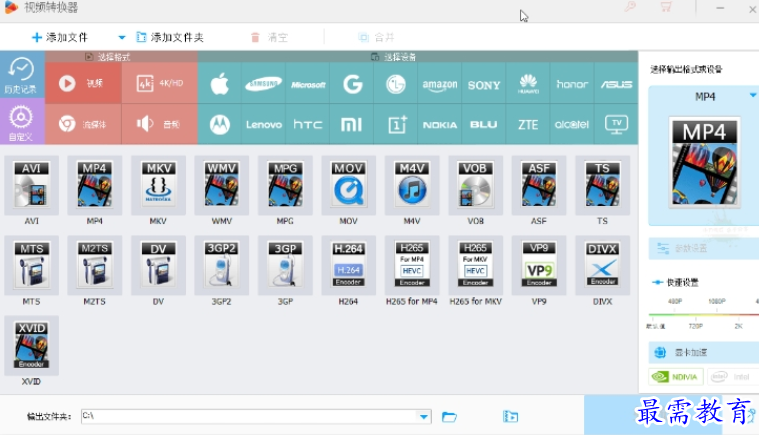The height and width of the screenshot is (443, 759).
Task: Open the 参数设置 parameter settings button
Action: pyautogui.click(x=703, y=248)
